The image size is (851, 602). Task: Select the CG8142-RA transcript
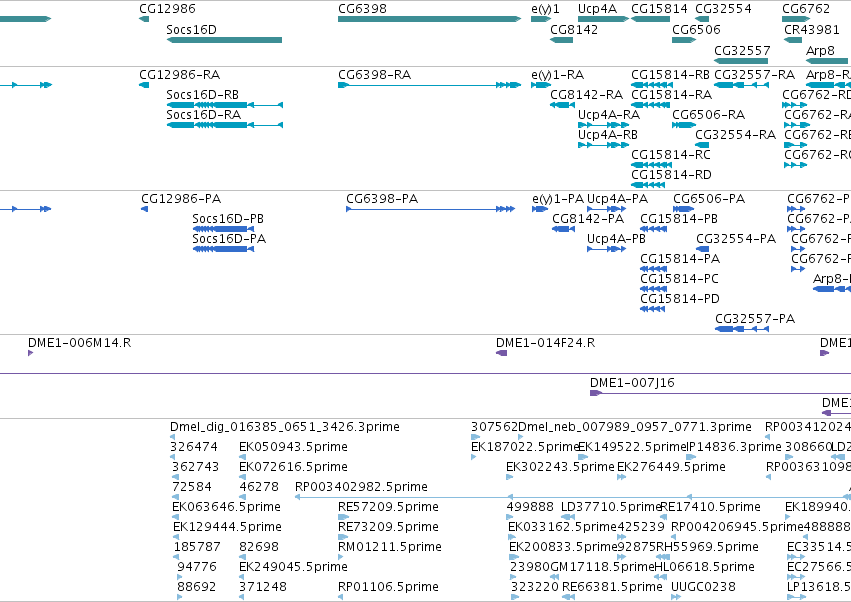(562, 105)
